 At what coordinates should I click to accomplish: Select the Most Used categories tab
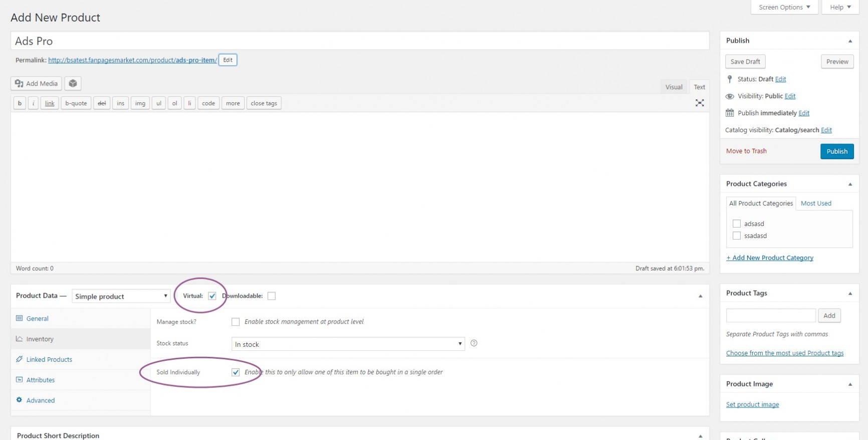click(816, 203)
